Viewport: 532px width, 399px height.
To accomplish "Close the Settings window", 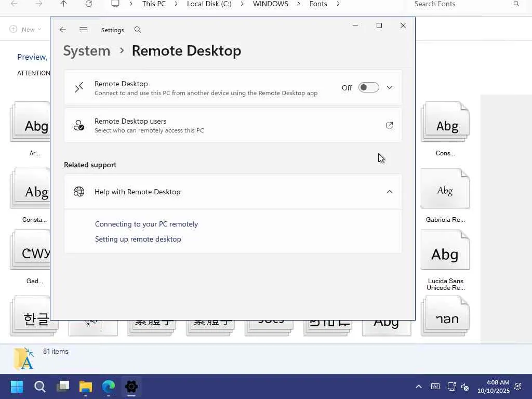I will [403, 25].
